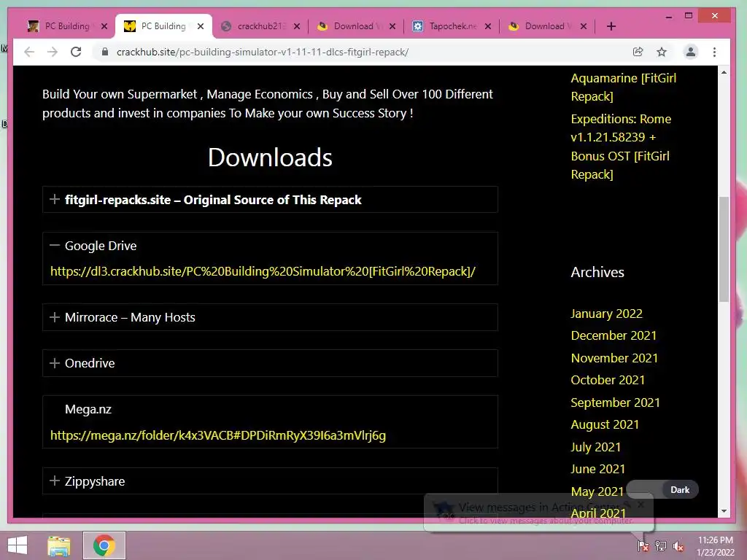Open site info lock icon
Screen dimensions: 747x560
pyautogui.click(x=105, y=52)
